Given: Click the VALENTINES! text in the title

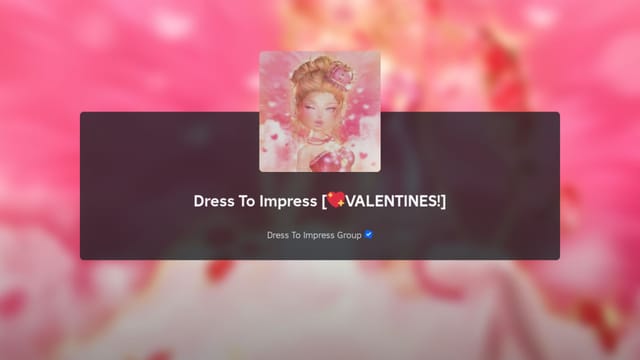Looking at the screenshot, I should (393, 201).
